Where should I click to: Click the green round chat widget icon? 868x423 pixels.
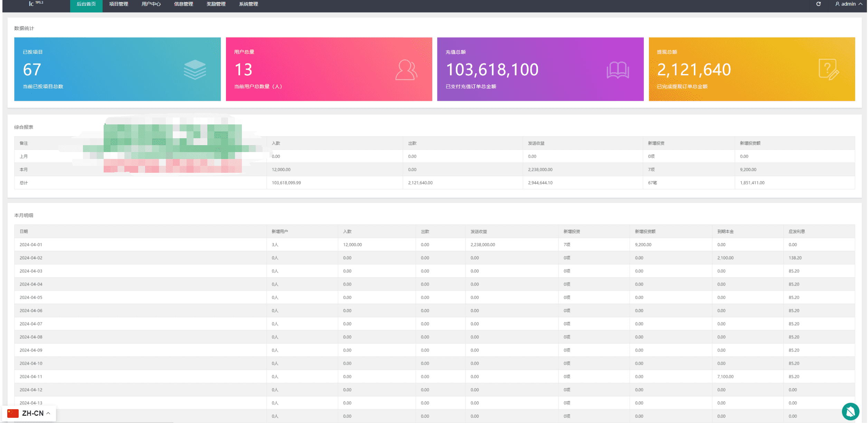click(850, 411)
